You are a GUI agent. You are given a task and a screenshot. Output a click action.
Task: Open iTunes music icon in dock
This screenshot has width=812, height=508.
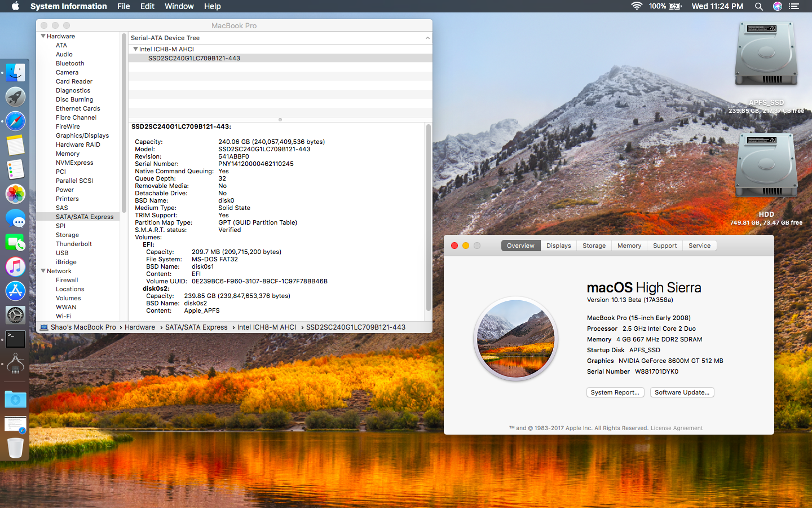(15, 266)
